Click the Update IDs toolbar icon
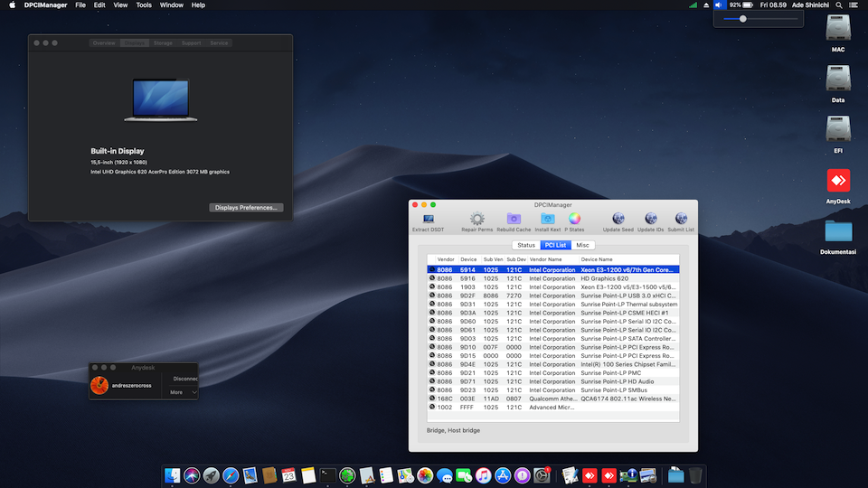This screenshot has height=488, width=868. pyautogui.click(x=650, y=219)
